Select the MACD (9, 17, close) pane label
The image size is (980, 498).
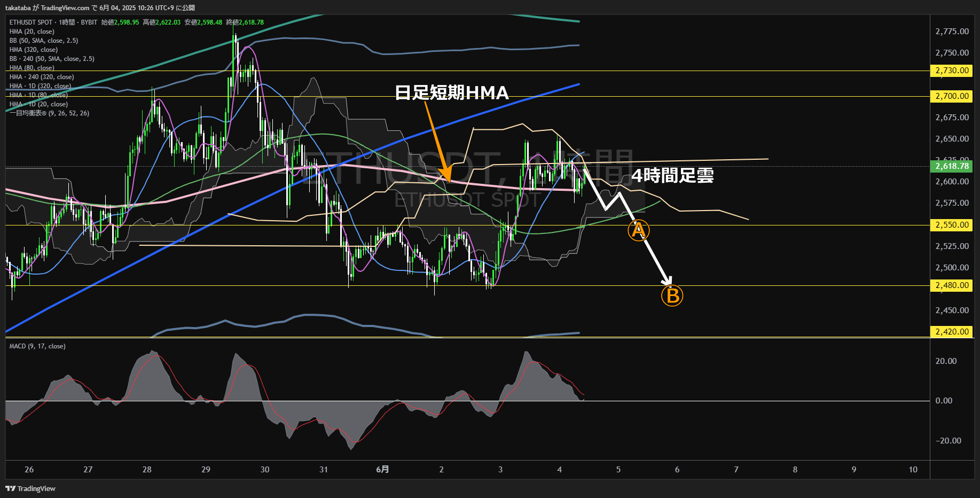[x=37, y=346]
